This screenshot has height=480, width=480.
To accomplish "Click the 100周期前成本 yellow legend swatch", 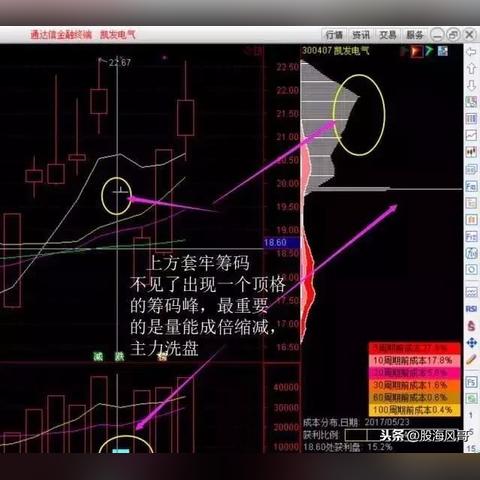I will [414, 409].
